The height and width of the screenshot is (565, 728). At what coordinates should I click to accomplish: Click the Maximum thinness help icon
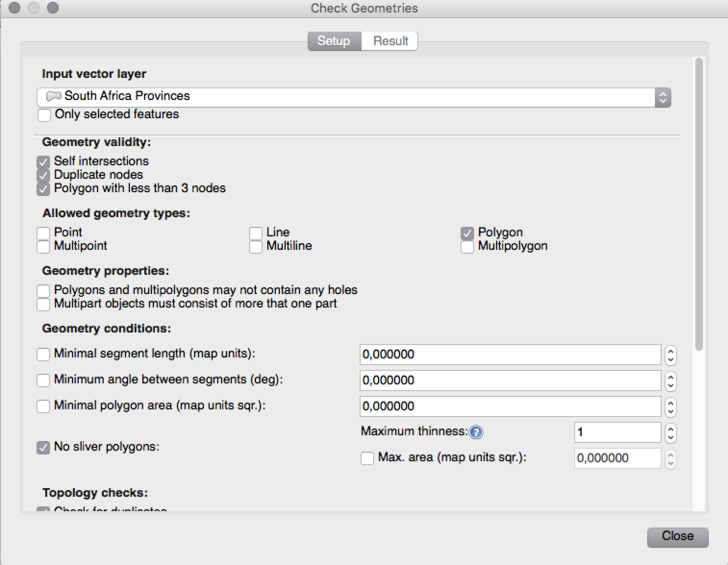476,432
